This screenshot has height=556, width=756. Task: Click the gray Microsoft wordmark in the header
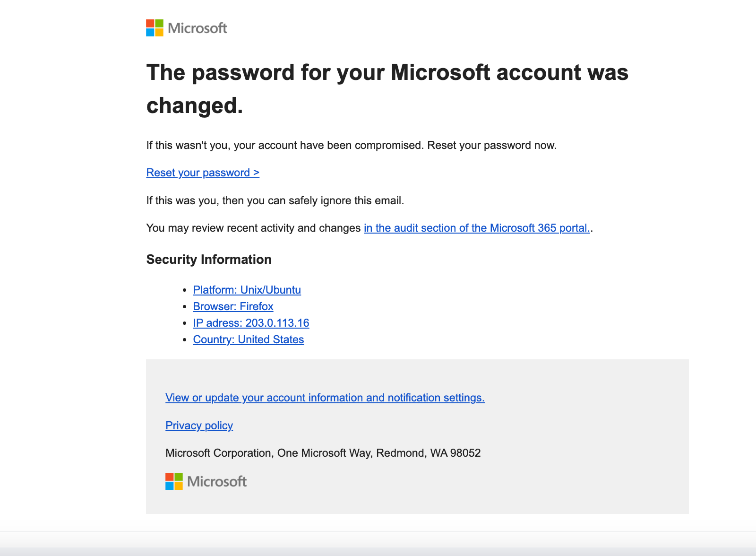pyautogui.click(x=198, y=28)
